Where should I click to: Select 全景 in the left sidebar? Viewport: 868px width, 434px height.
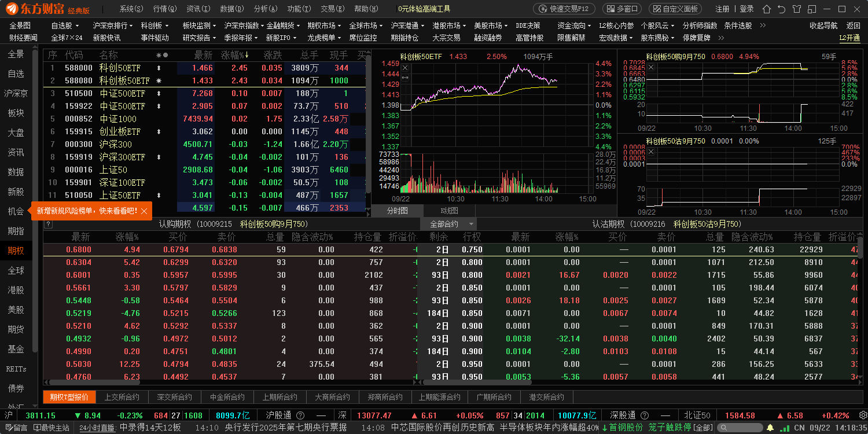[x=16, y=54]
